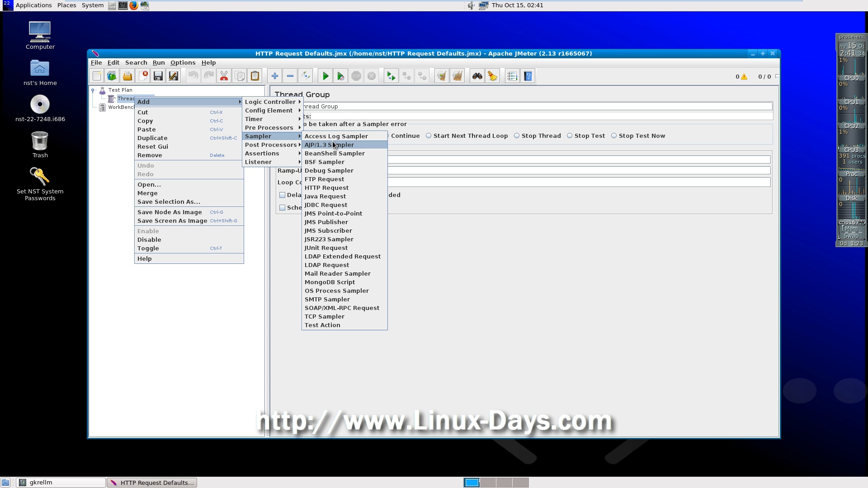Expand the Logic Controller submenu
This screenshot has width=868, height=488.
tap(273, 102)
